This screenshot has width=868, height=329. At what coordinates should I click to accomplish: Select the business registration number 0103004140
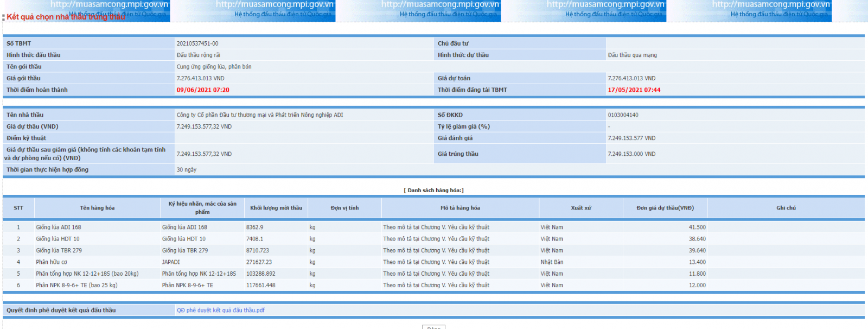click(623, 115)
